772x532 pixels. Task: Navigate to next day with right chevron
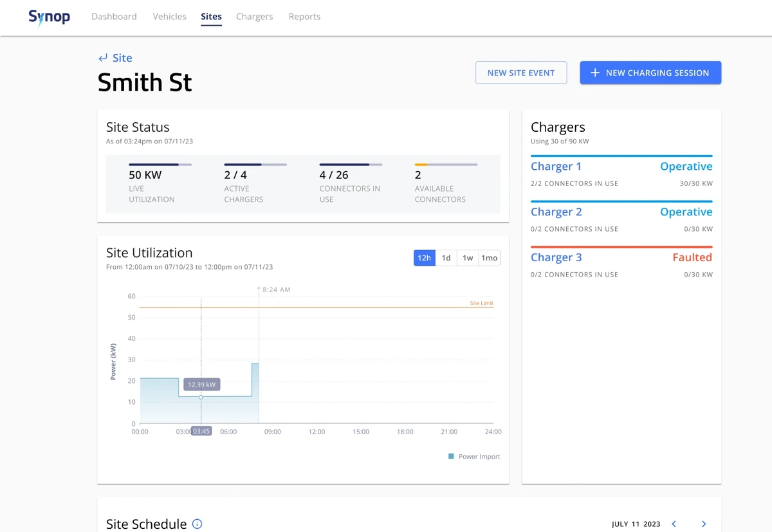[704, 524]
